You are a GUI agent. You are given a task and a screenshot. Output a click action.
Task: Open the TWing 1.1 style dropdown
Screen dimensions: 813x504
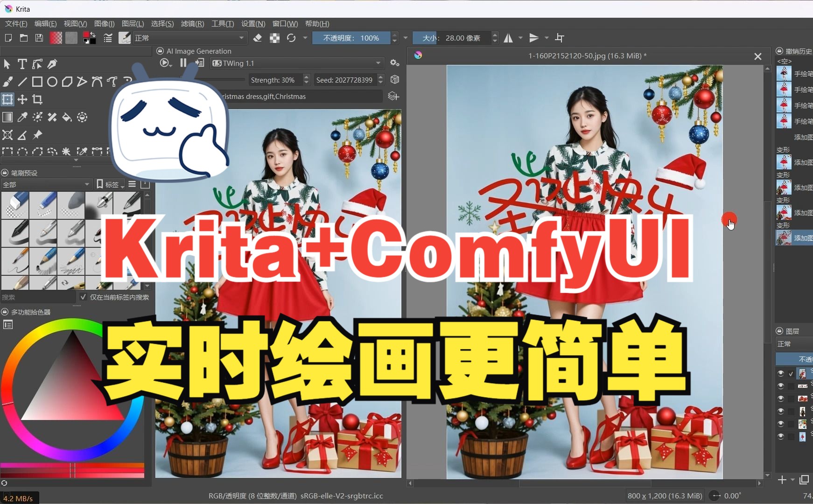click(x=297, y=63)
